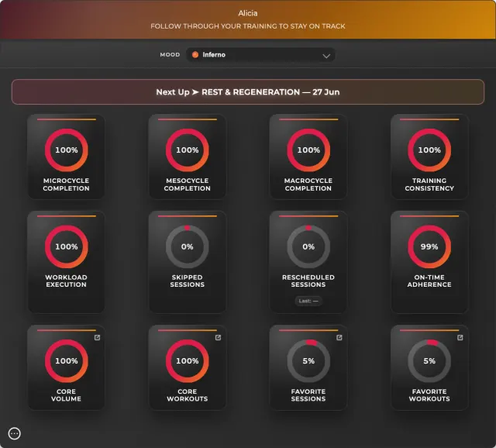
Task: Open the Inferno mood selector
Action: tap(260, 55)
